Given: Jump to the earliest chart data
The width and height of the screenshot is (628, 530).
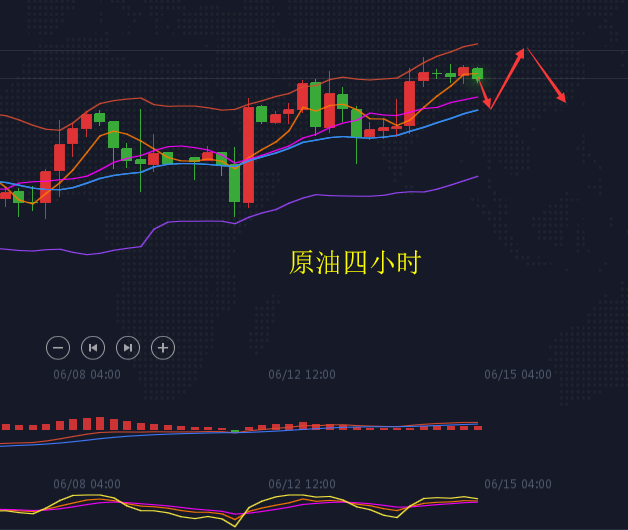Looking at the screenshot, I should (93, 348).
